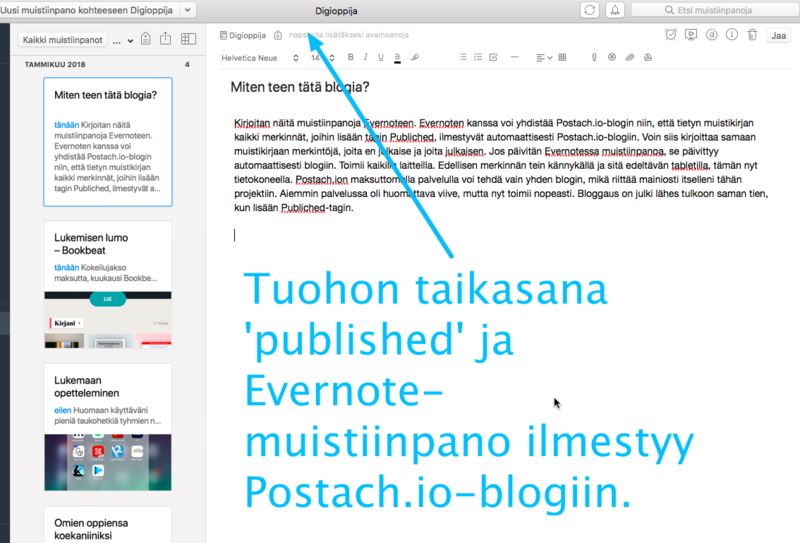
Task: Attach a file with the paperclip icon
Action: 630,57
